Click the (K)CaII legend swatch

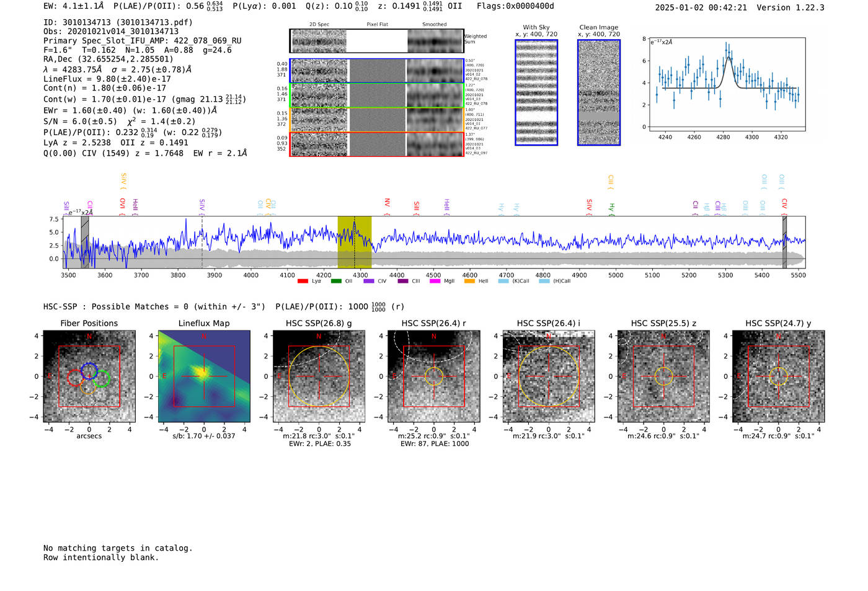click(503, 281)
